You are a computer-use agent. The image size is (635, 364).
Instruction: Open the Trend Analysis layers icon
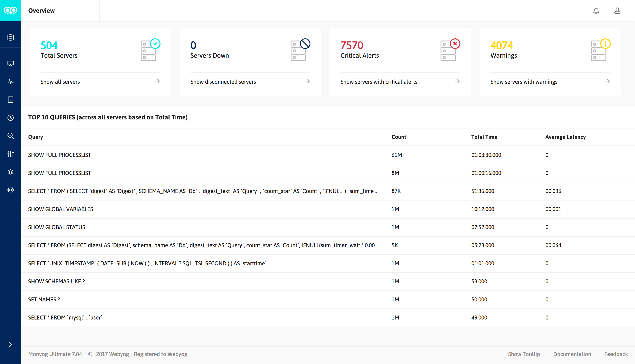point(10,172)
